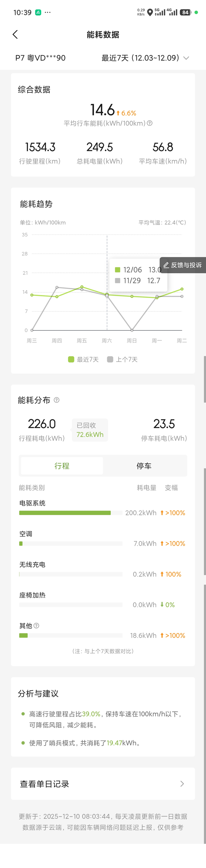Tap the battery indicator showing 84
The image size is (206, 868).
pyautogui.click(x=185, y=13)
